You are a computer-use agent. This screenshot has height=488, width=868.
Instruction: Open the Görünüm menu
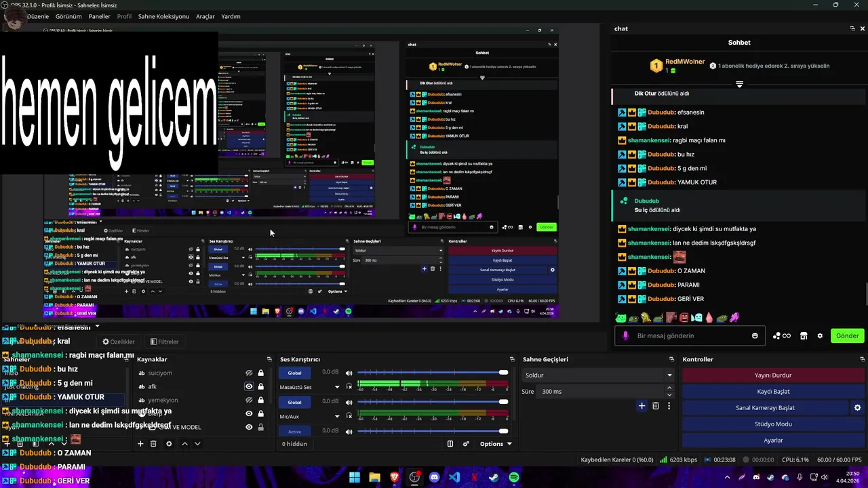[68, 16]
